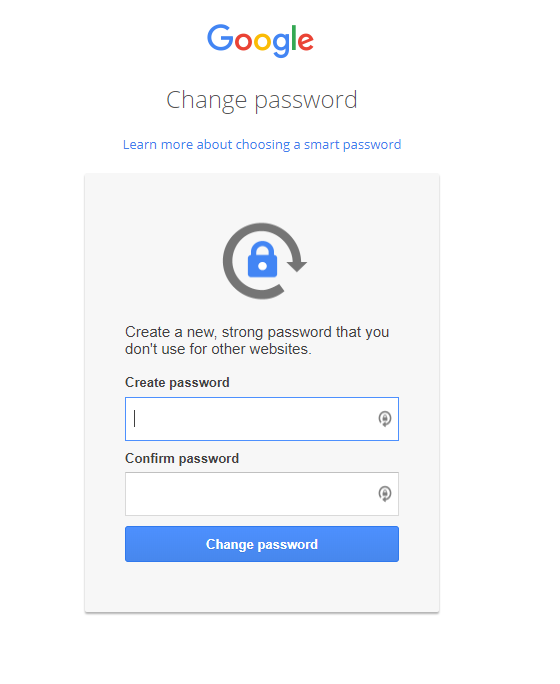Screen dimensions: 560x684
Task: Click the 'smart password' words in the link
Action: (x=352, y=144)
